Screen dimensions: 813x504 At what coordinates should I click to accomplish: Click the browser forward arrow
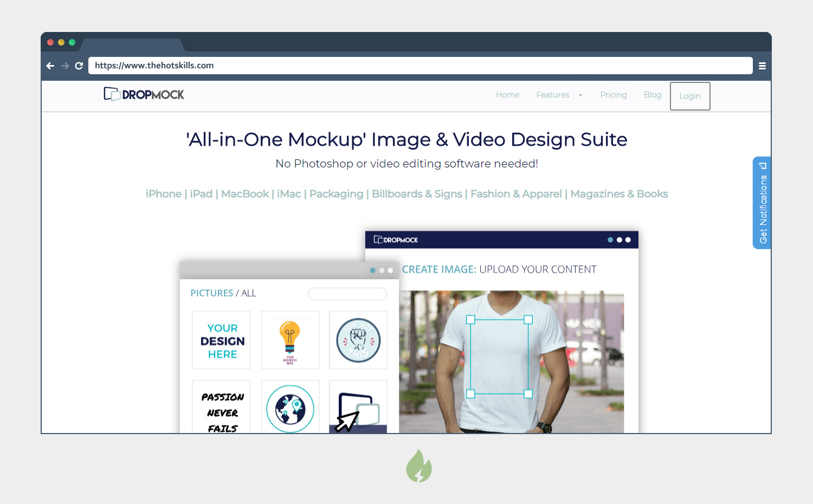tap(65, 66)
